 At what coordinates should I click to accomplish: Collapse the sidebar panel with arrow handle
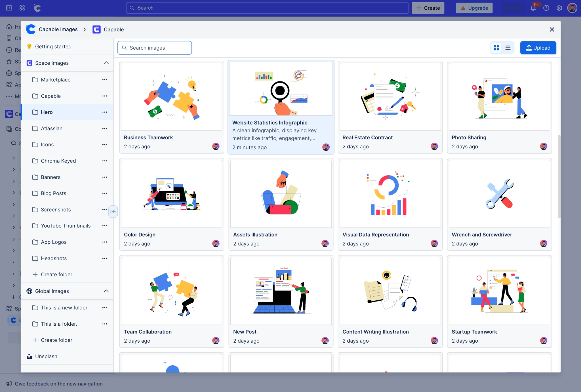coord(113,212)
